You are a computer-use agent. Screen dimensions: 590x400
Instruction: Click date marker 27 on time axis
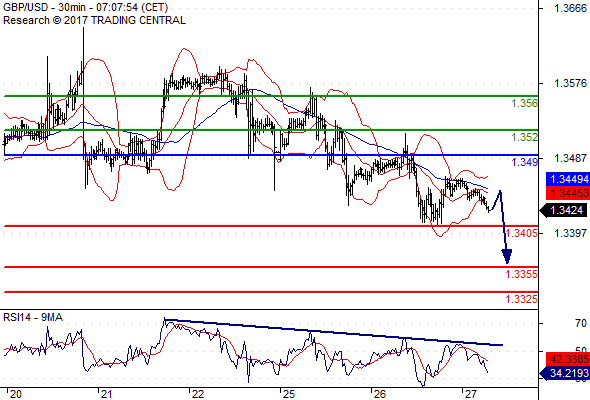pos(470,394)
